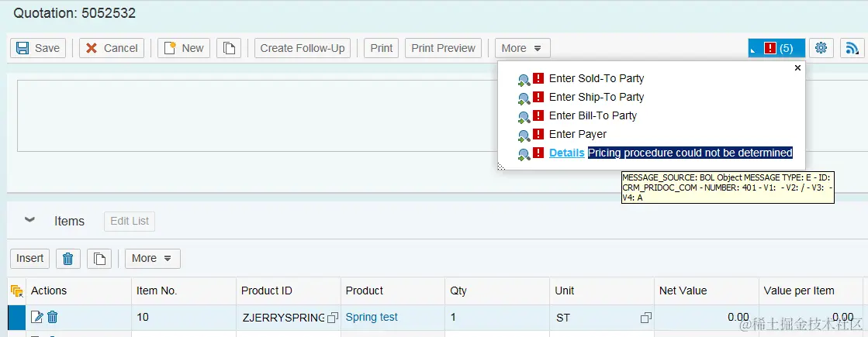Close the message popup
The height and width of the screenshot is (337, 868).
tap(797, 68)
